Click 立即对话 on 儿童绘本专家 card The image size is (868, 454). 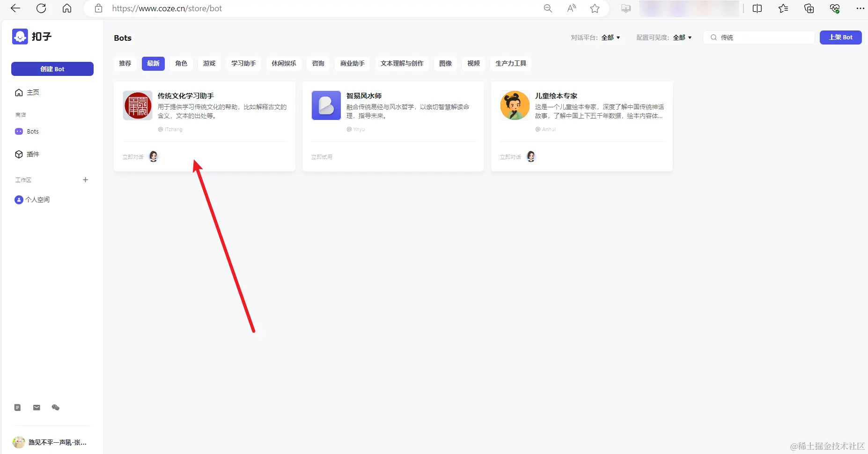tap(510, 157)
